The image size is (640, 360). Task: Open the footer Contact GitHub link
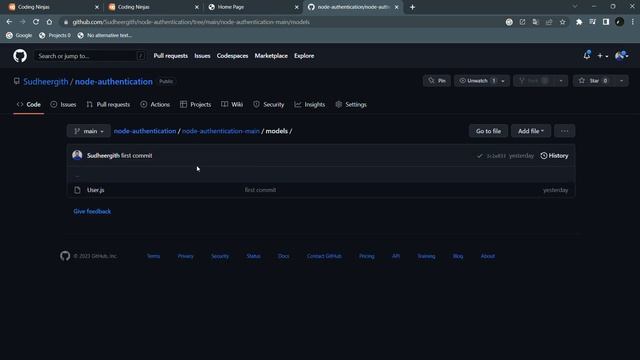324,256
